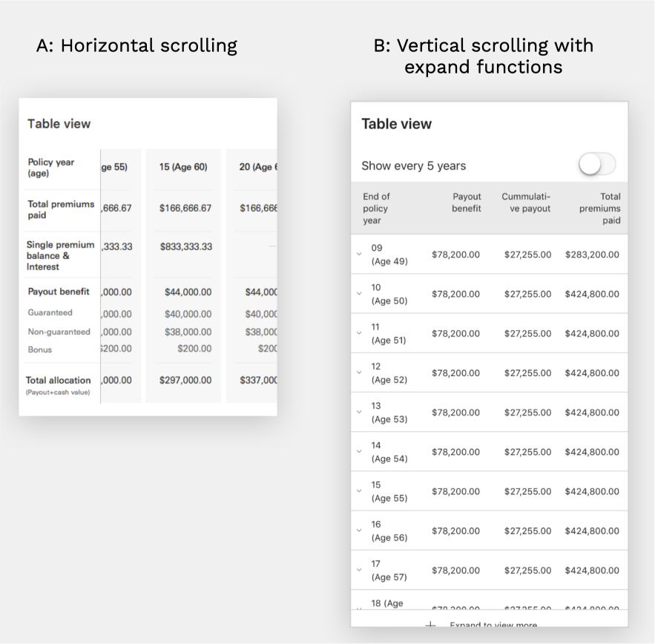Expand the 09 (Age 49) row chevron
Screen dimensions: 655x644
coord(359,254)
